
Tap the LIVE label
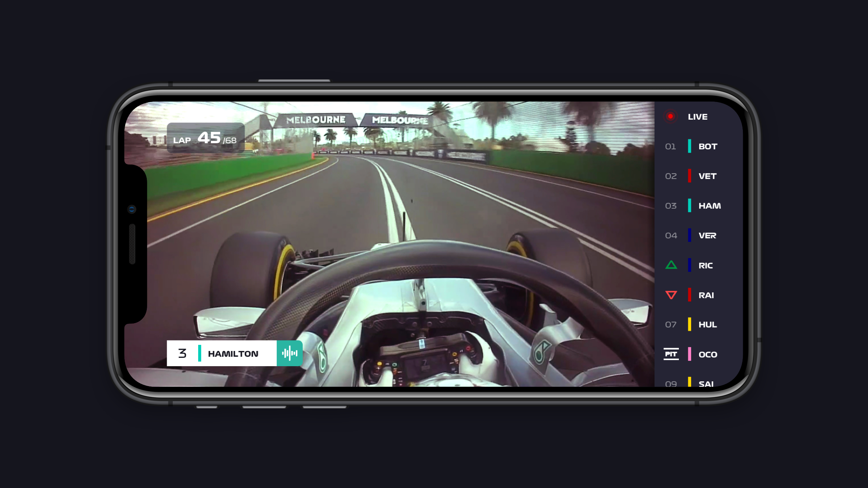pyautogui.click(x=697, y=117)
